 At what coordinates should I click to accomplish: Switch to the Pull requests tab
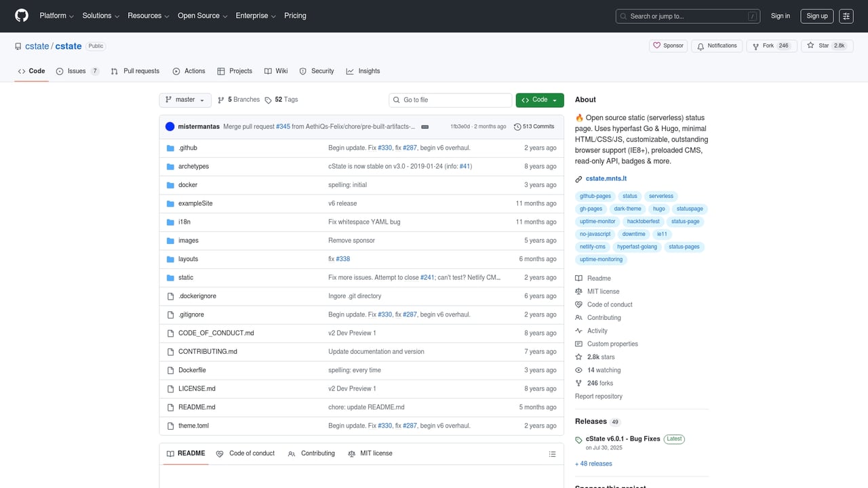tap(135, 71)
